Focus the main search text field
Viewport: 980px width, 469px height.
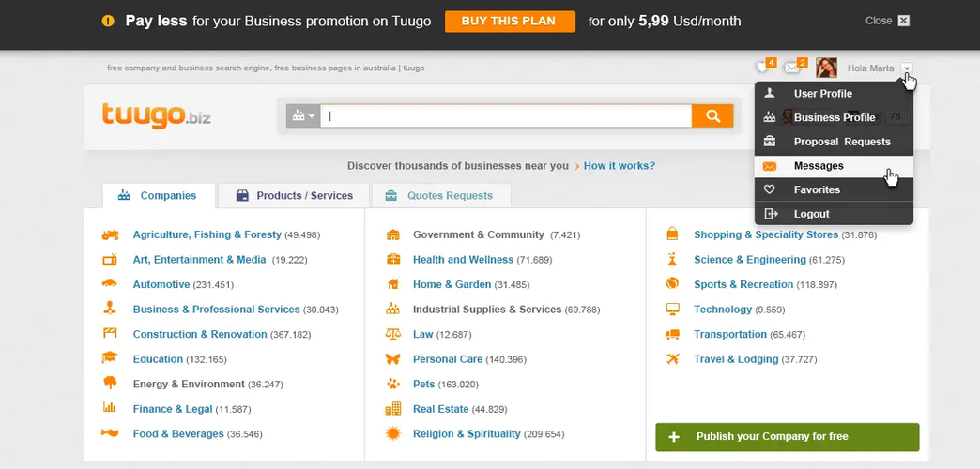point(507,116)
